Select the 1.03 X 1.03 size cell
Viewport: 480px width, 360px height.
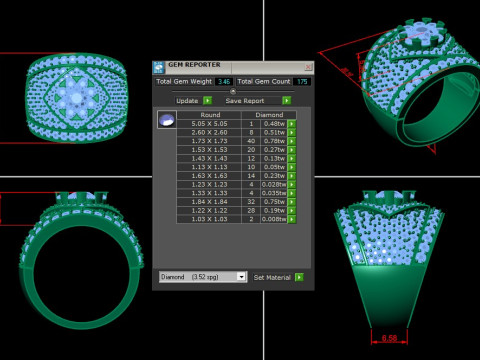209,219
